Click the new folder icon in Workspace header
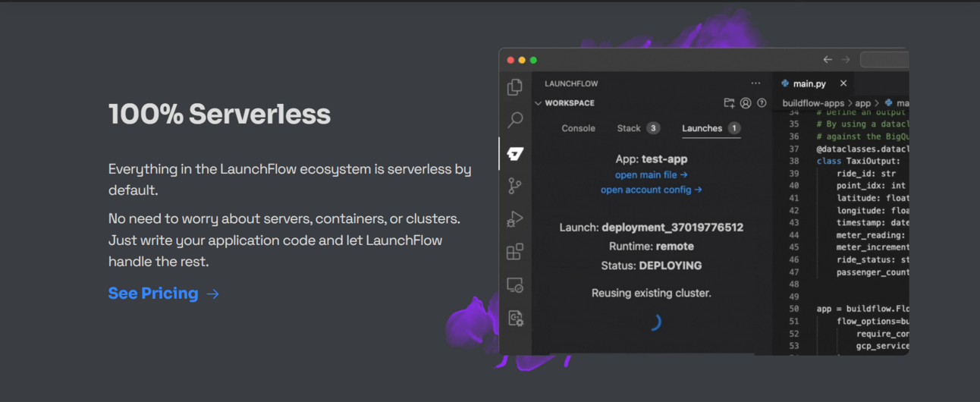This screenshot has width=980, height=402. (x=729, y=103)
